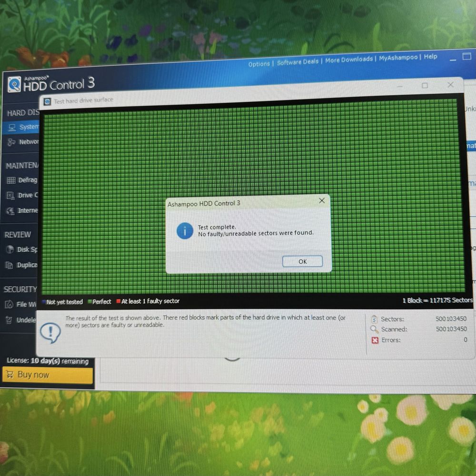This screenshot has height=476, width=476.
Task: Click the REVIEW section header
Action: click(x=18, y=235)
